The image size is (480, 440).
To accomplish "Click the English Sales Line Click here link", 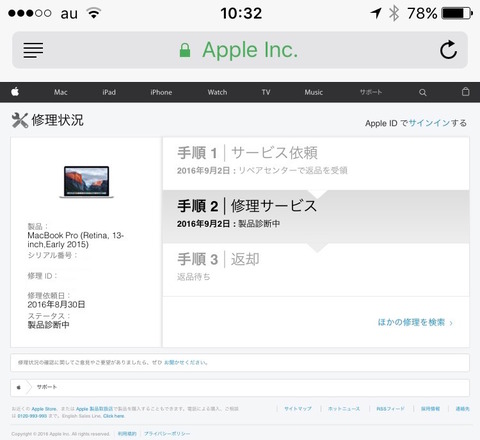I will (114, 416).
